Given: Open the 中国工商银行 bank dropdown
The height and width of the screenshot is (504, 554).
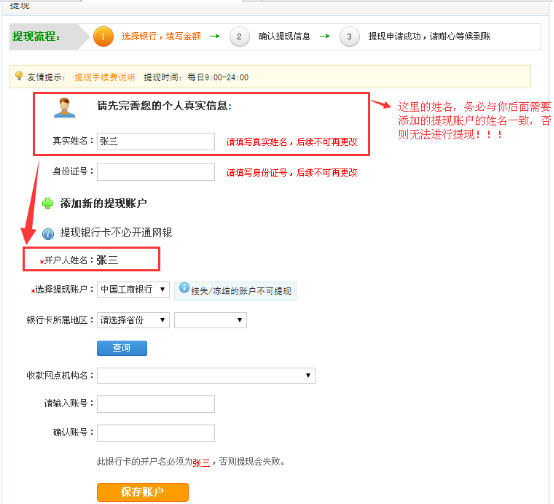Looking at the screenshot, I should (133, 289).
